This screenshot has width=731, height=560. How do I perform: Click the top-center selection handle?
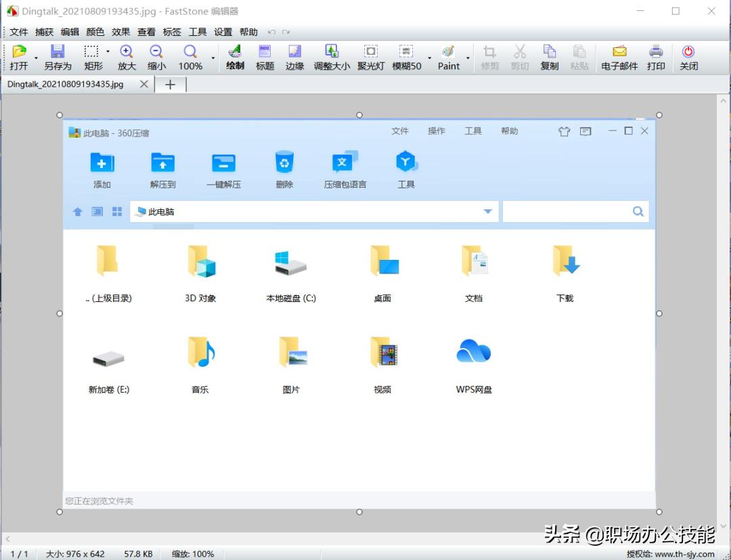[x=359, y=114]
